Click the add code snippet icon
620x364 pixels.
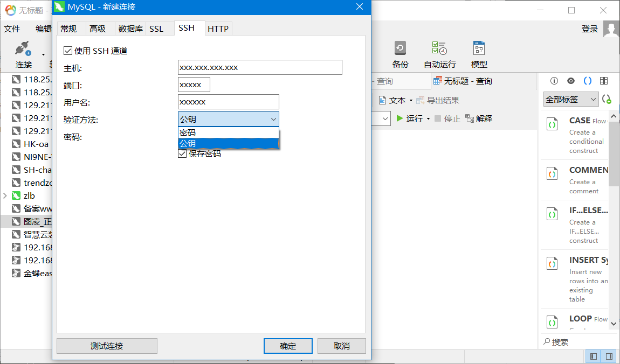click(607, 99)
